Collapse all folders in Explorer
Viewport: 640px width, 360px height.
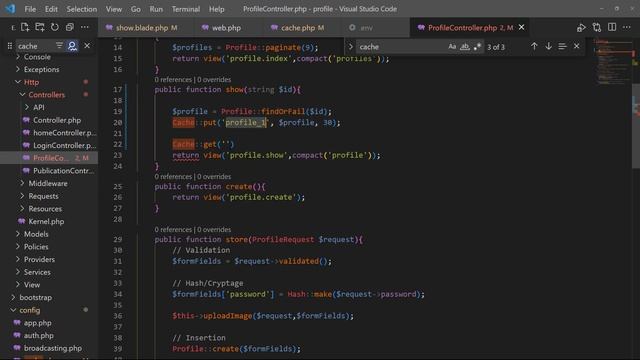70,27
